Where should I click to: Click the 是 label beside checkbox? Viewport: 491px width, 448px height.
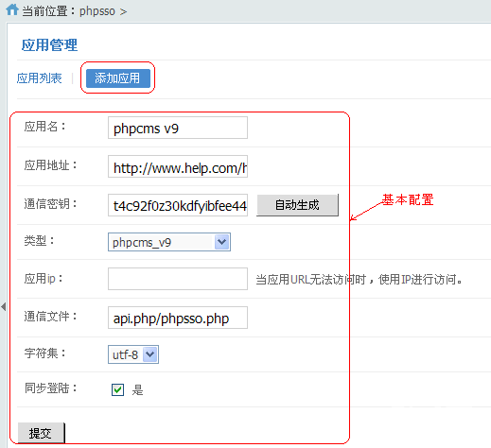click(x=138, y=390)
